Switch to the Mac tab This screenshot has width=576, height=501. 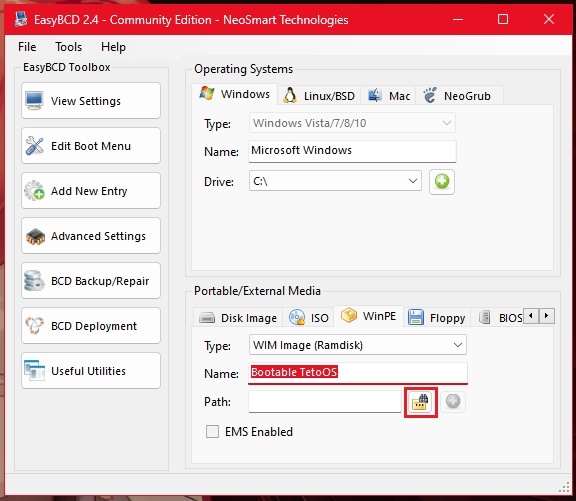point(389,96)
